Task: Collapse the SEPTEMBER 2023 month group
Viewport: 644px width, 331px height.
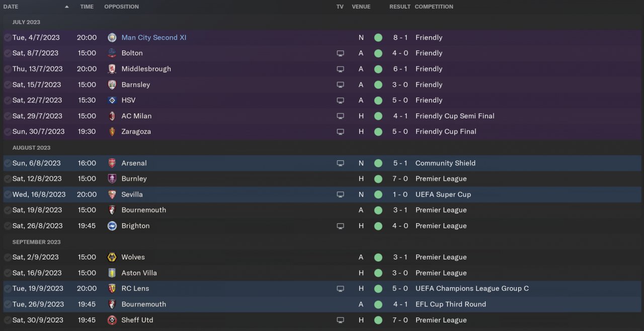Action: click(36, 242)
